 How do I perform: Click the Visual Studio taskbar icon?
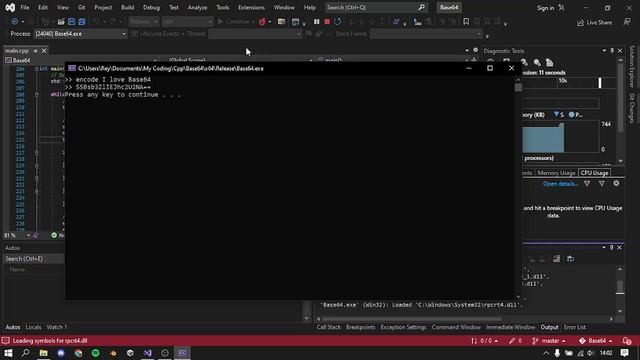click(x=147, y=353)
